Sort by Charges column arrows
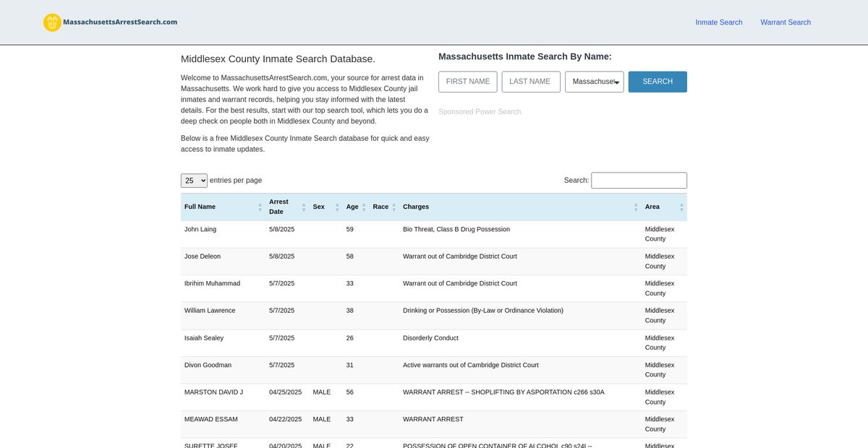Viewport: 868px width, 448px height. click(636, 207)
